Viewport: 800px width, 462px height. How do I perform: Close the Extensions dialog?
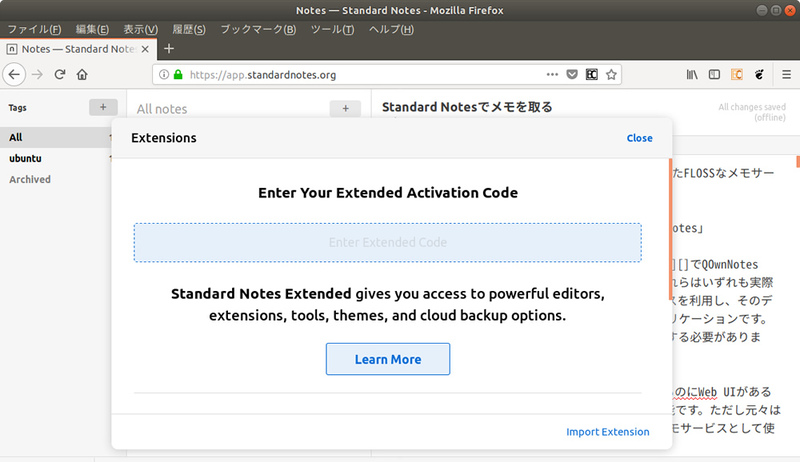pyautogui.click(x=639, y=138)
